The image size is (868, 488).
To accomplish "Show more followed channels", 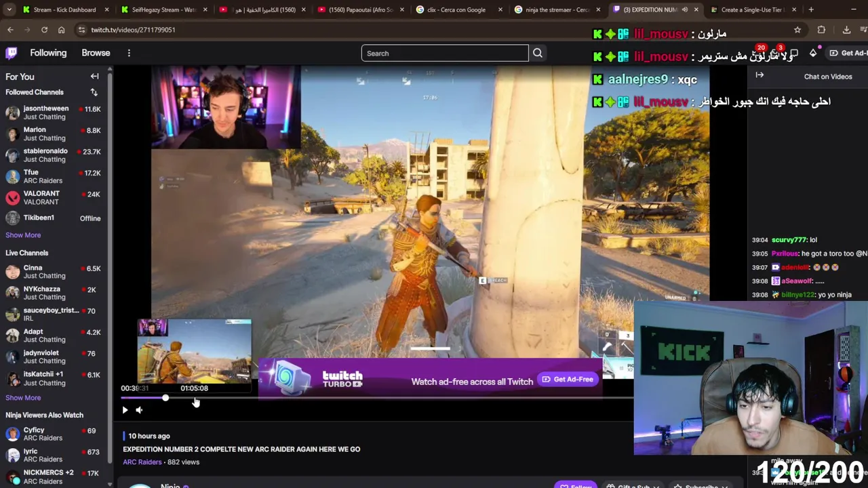I will pyautogui.click(x=23, y=235).
